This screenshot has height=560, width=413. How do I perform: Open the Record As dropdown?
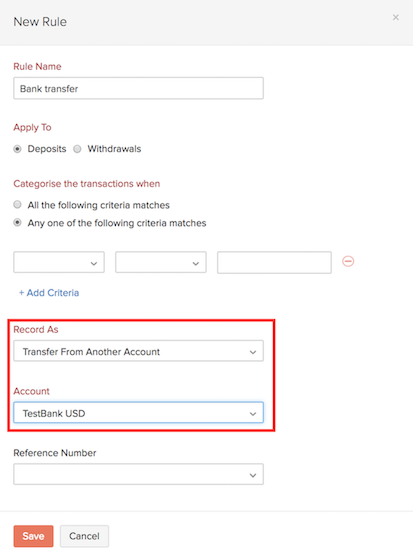139,351
